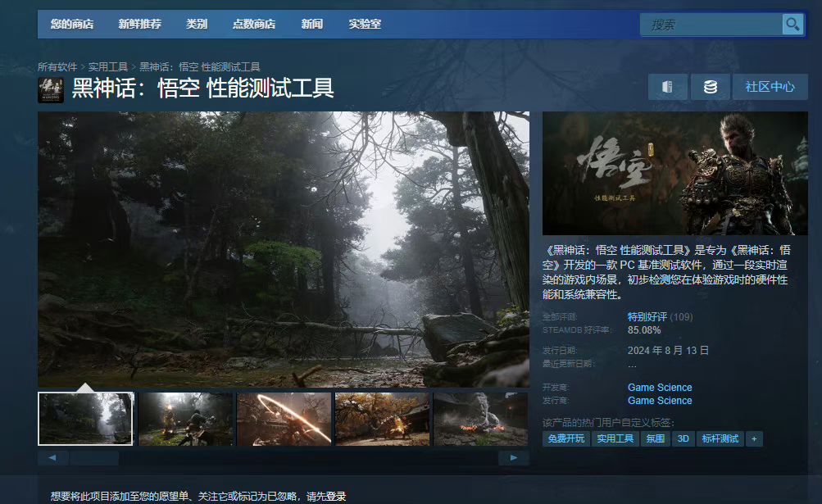Screen dimensions: 822x504
Task: Select the thumbnail with smoke and fire
Action: 481,419
